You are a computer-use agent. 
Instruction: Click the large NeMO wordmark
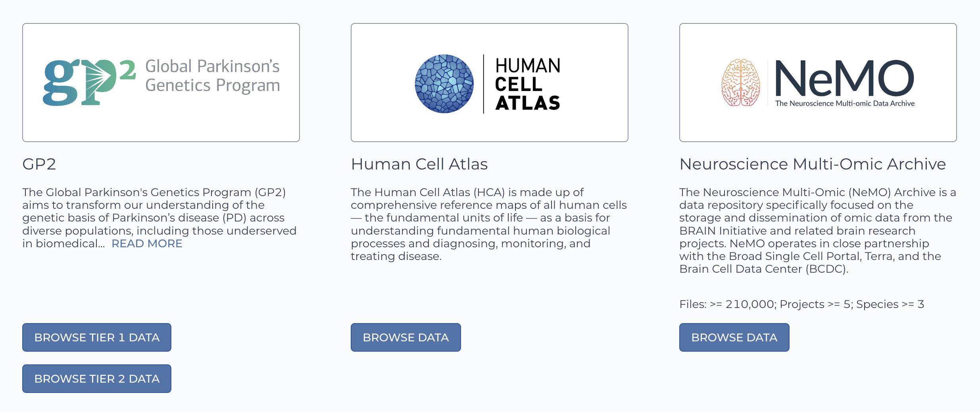click(x=844, y=79)
